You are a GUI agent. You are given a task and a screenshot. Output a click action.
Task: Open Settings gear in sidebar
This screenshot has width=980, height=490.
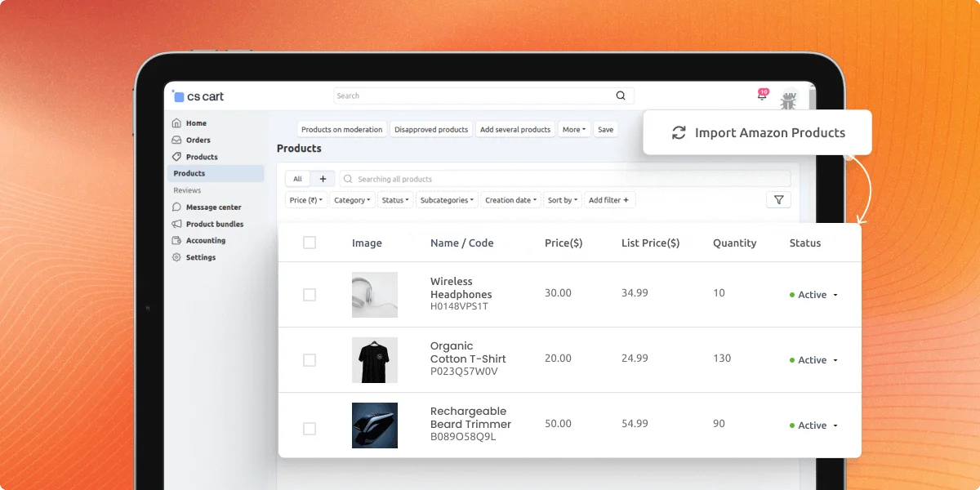click(199, 257)
